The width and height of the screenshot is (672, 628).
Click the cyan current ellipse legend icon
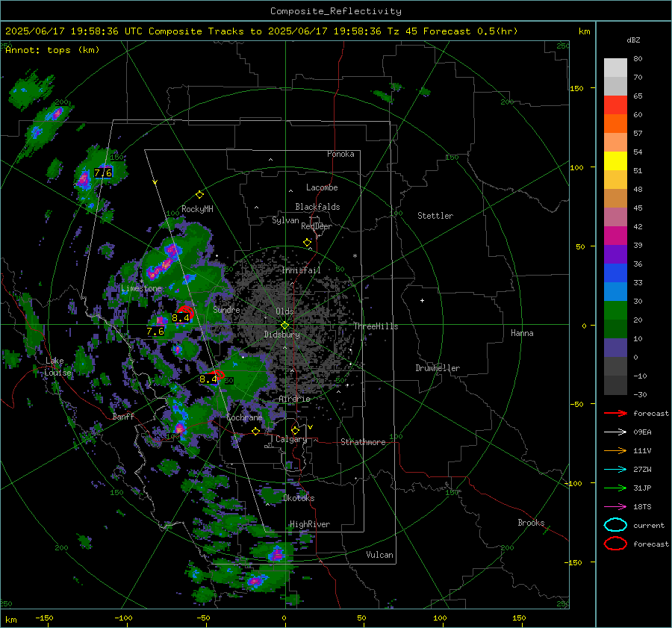(x=615, y=525)
